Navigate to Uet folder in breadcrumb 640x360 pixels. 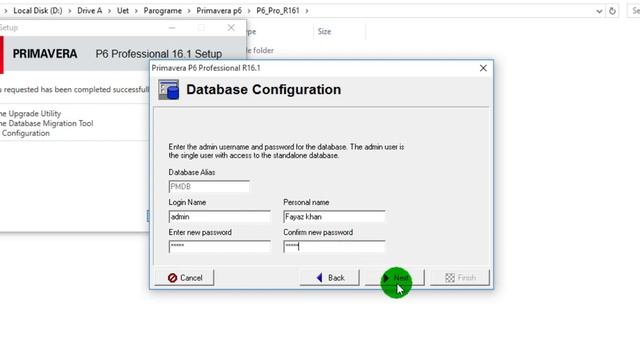[x=123, y=11]
